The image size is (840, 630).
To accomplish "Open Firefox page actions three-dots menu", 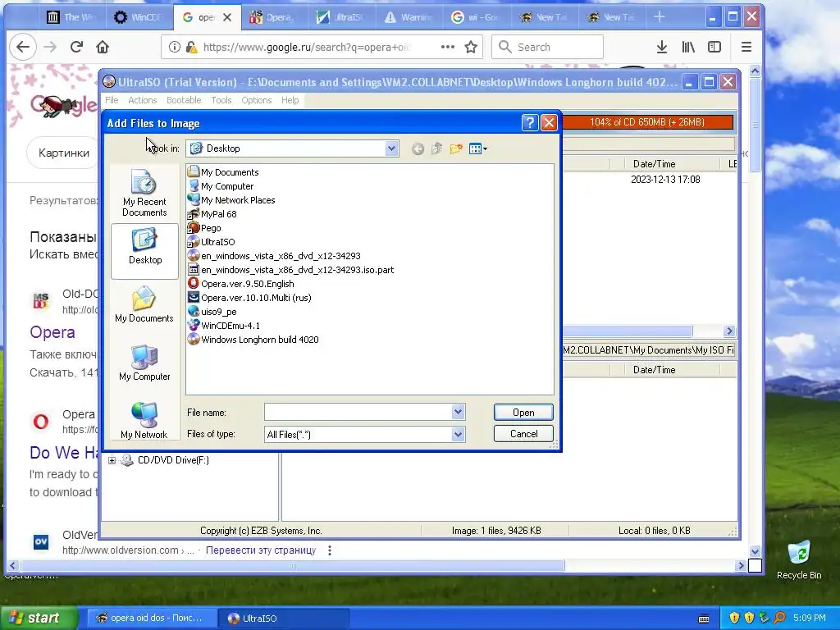I will coord(447,47).
